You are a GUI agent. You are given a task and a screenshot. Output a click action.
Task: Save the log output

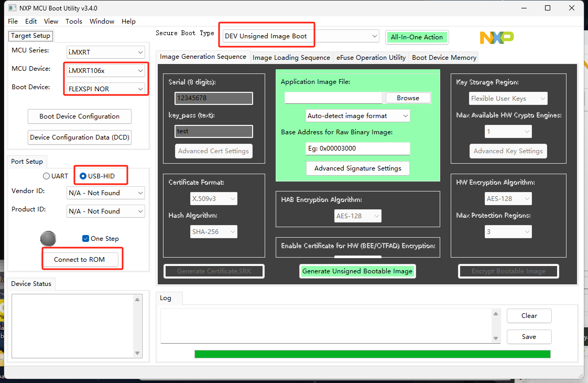[x=529, y=337]
